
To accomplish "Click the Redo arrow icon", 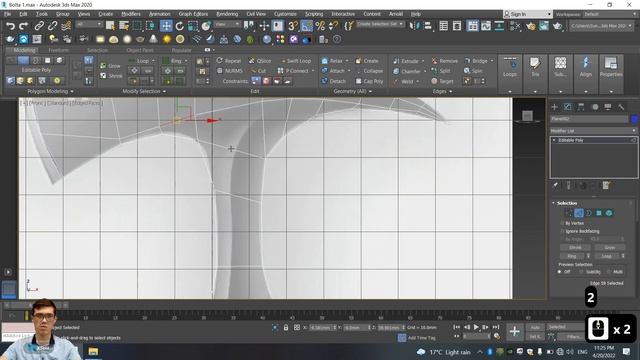I will (x=24, y=26).
